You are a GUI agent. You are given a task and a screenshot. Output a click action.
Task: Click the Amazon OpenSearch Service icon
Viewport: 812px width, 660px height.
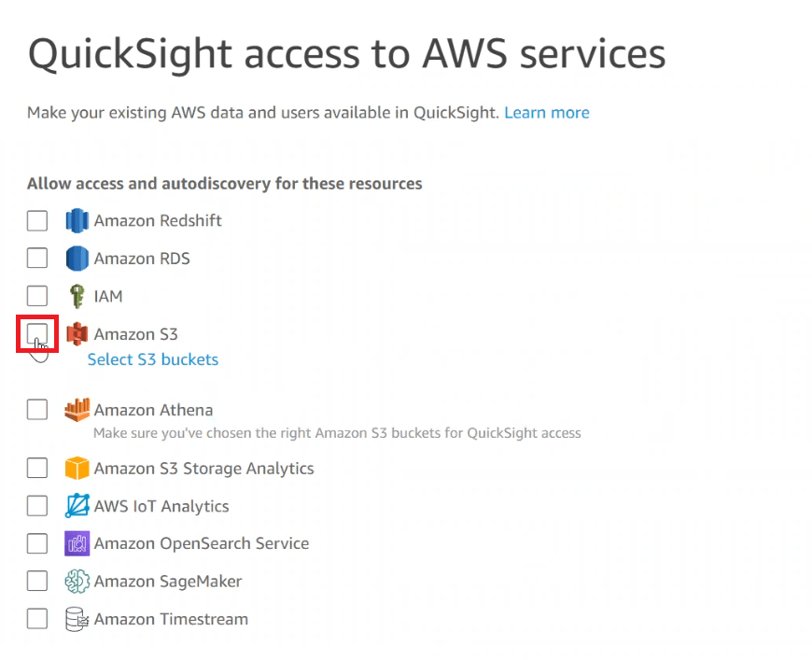click(77, 542)
